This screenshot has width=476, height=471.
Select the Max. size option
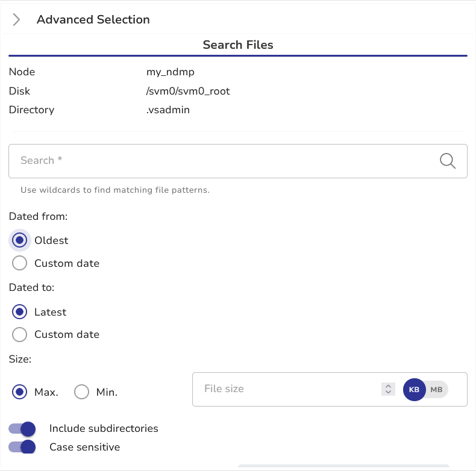pos(20,392)
